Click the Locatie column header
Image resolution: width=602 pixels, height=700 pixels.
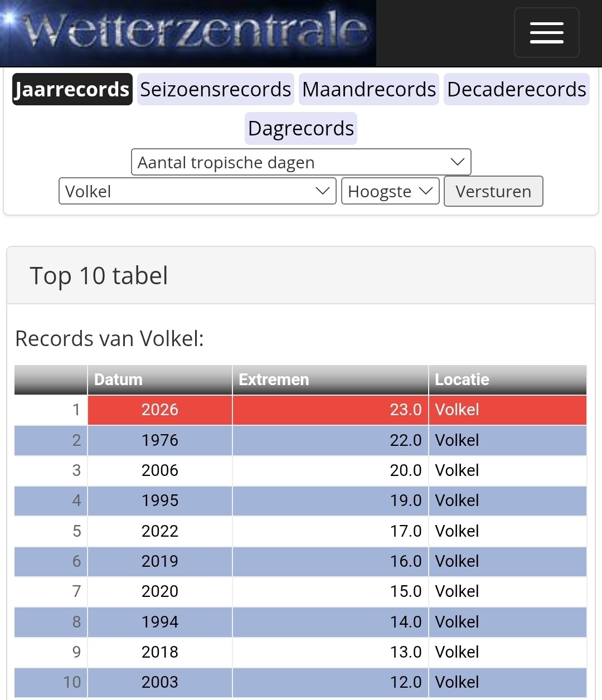click(508, 380)
